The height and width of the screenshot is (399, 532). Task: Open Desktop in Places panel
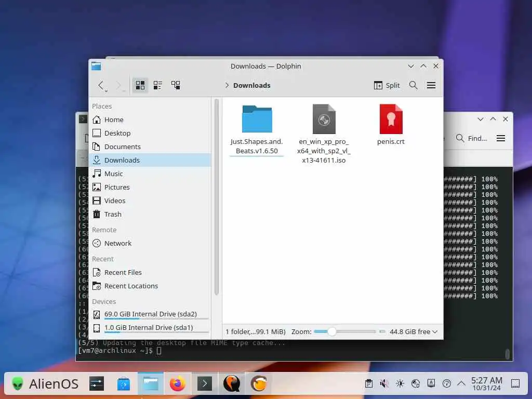pyautogui.click(x=150, y=134)
